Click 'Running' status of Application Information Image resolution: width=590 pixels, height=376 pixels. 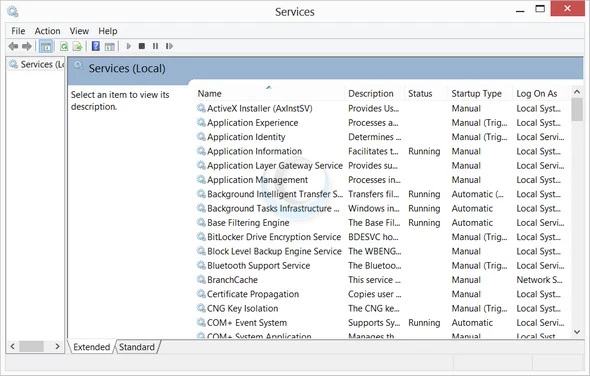424,151
